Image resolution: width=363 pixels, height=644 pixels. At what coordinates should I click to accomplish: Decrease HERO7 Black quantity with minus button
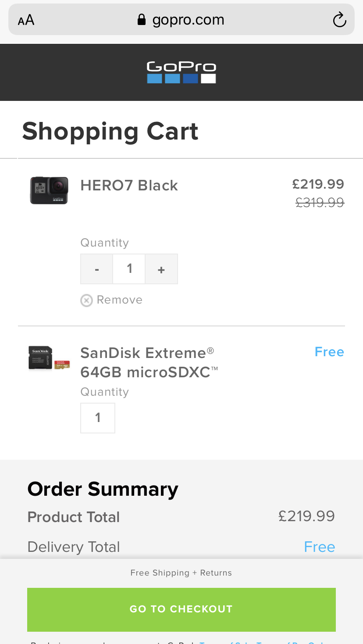(97, 269)
